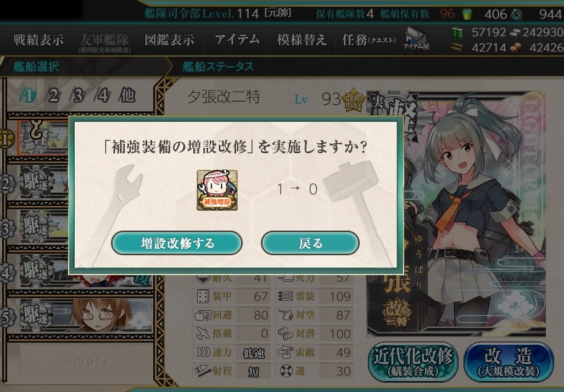Switch to fleet tab 3
The image size is (564, 392).
tap(78, 96)
